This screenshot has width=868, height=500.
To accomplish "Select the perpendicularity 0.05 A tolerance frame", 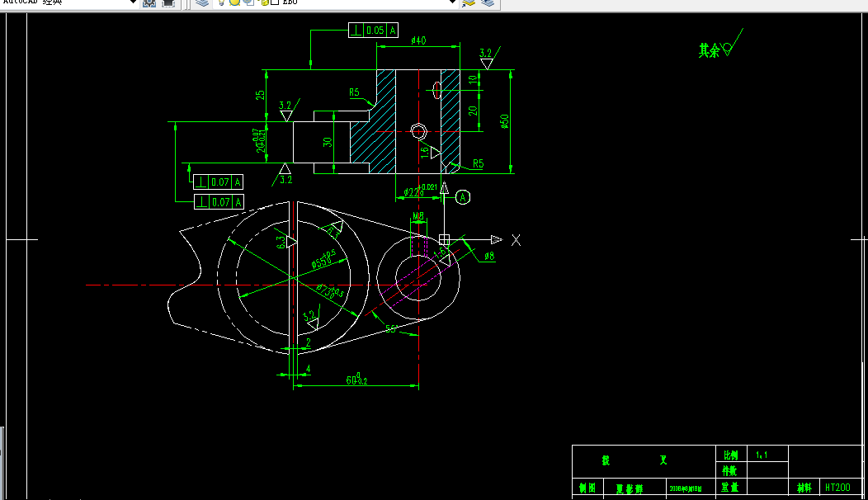I will pos(373,30).
